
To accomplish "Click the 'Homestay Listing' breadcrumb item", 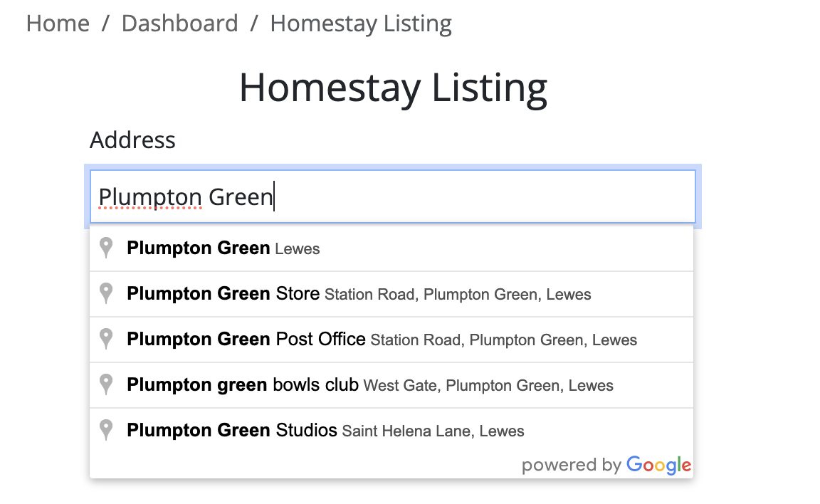I will coord(361,23).
